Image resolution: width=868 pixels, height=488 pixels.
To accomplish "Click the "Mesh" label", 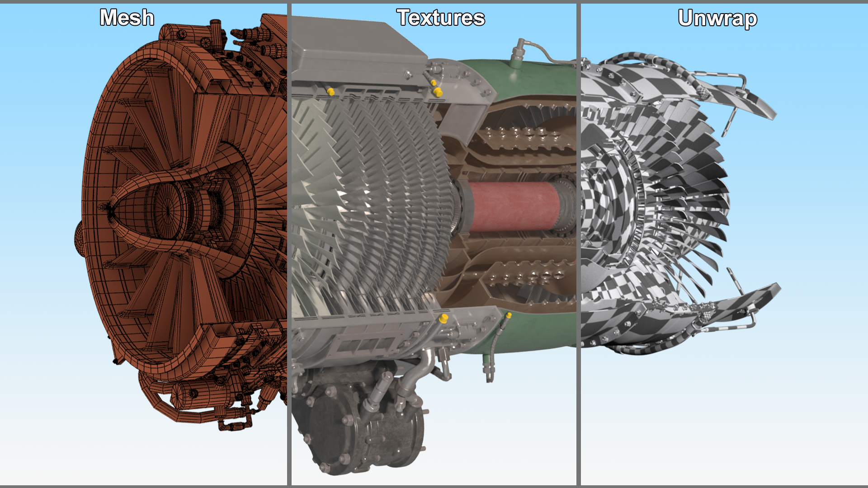I will click(127, 18).
